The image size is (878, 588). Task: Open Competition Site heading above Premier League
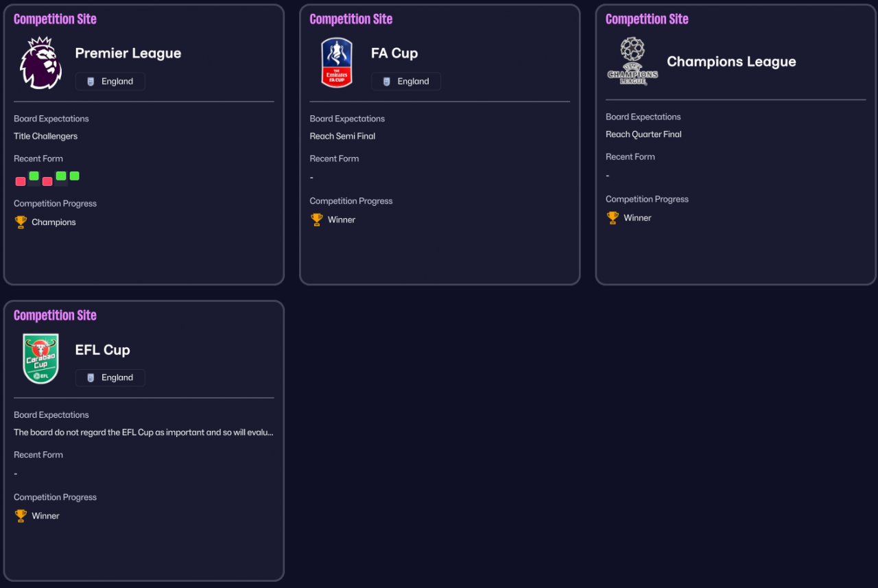coord(55,19)
